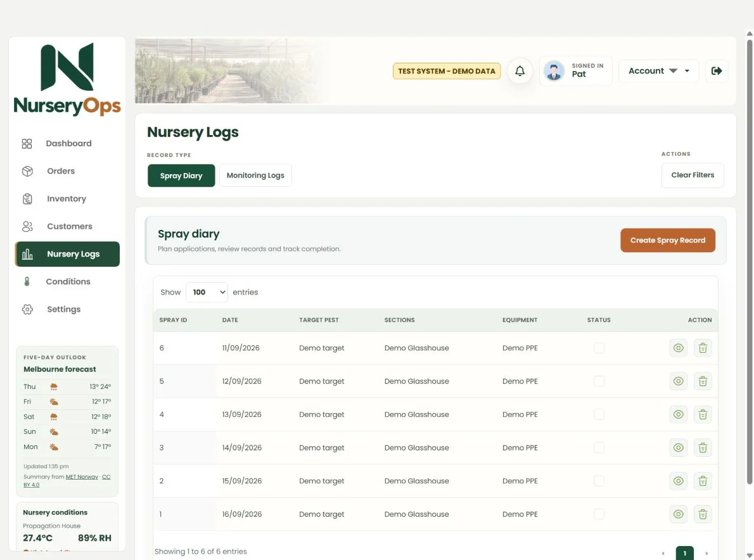The width and height of the screenshot is (754, 560).
Task: Open the Inventory section
Action: click(x=67, y=198)
